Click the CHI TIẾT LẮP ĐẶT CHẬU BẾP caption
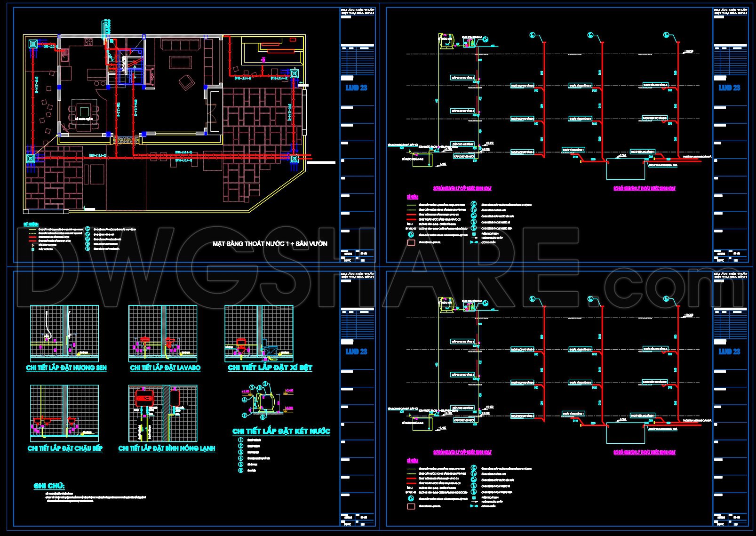Viewport: 756px width, 536px height. coord(65,448)
